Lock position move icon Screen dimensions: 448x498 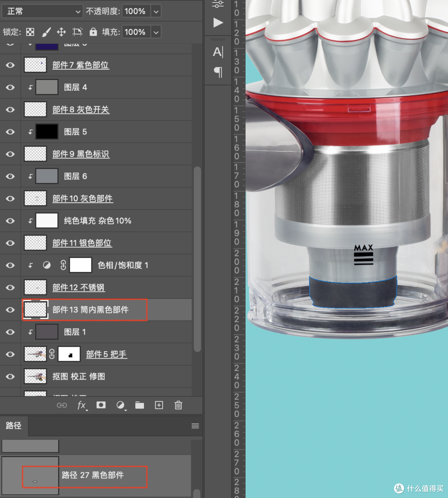point(61,32)
